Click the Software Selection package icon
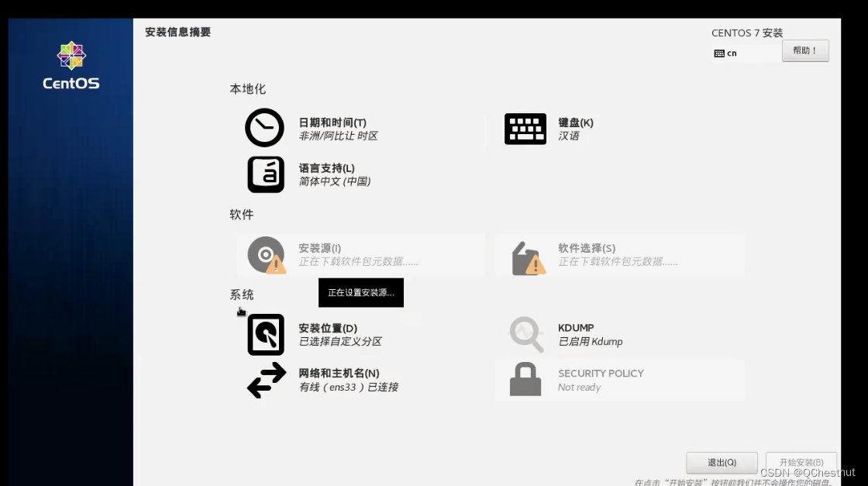Image resolution: width=868 pixels, height=486 pixels. click(x=528, y=258)
